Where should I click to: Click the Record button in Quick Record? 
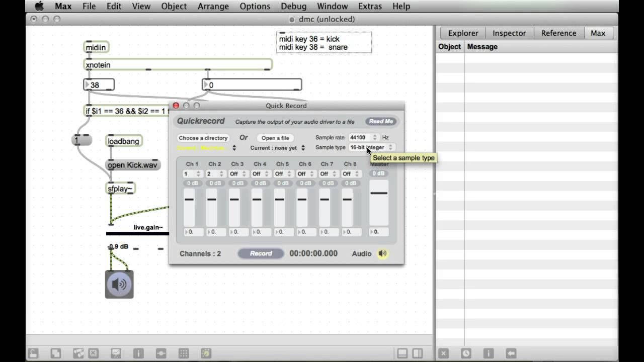tap(261, 253)
